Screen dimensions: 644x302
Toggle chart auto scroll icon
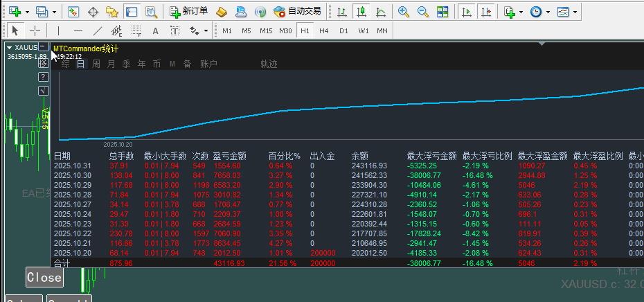pos(467,12)
